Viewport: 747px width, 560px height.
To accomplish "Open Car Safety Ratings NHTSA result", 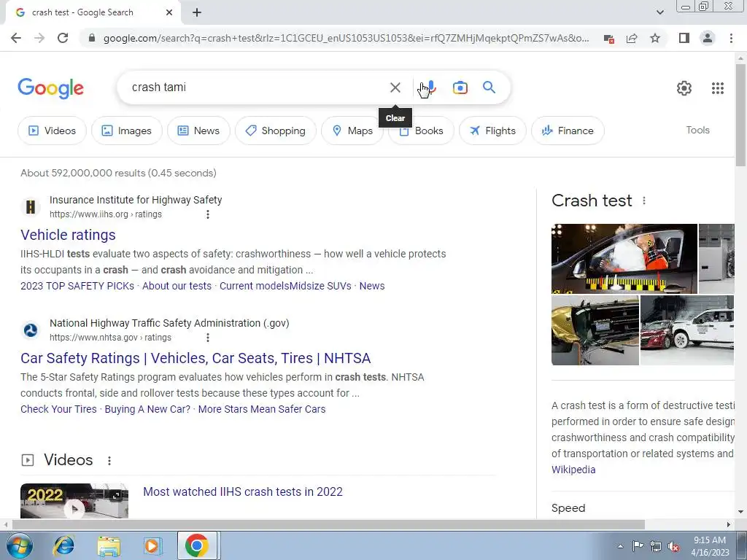I will click(x=196, y=358).
